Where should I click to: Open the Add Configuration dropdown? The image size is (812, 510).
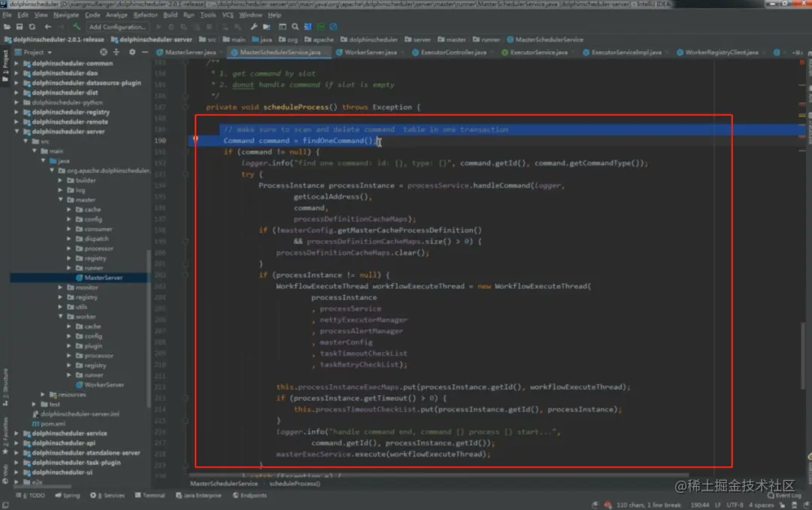pyautogui.click(x=117, y=27)
